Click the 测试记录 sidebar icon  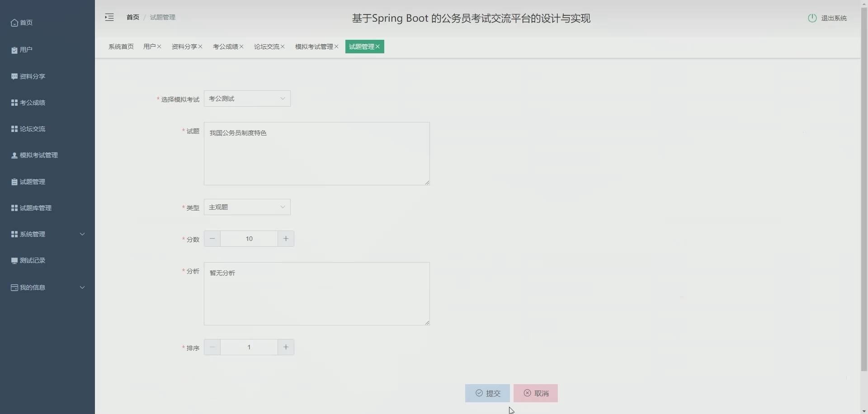point(14,260)
